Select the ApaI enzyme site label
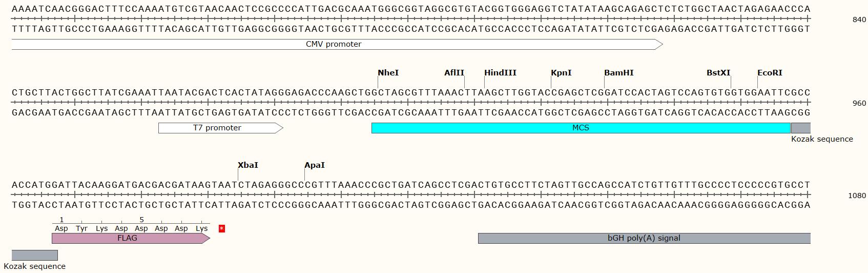The width and height of the screenshot is (868, 273). pyautogui.click(x=315, y=165)
